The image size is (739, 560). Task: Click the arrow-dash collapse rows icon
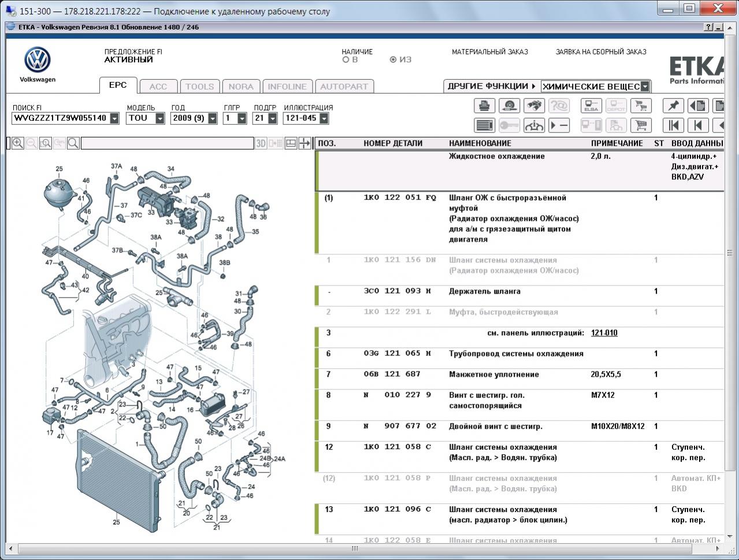[x=559, y=125]
